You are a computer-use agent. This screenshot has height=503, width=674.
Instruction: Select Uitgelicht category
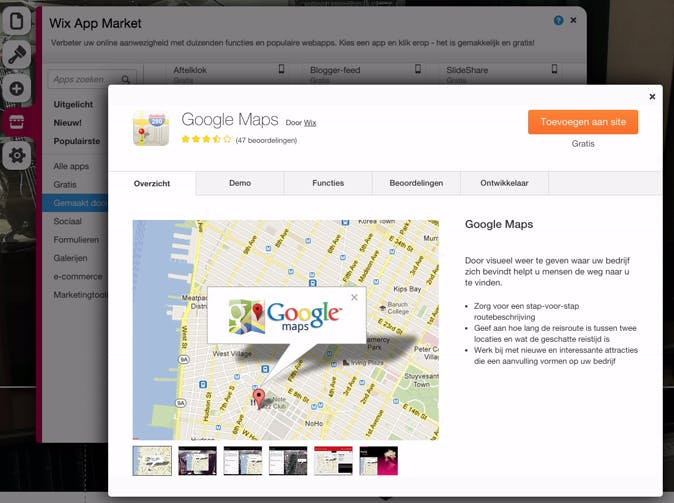[73, 104]
